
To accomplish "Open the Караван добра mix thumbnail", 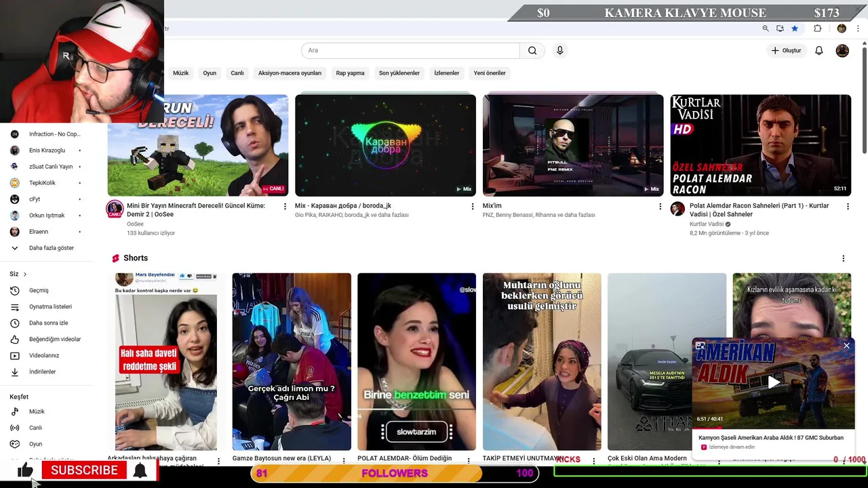I will pos(385,145).
